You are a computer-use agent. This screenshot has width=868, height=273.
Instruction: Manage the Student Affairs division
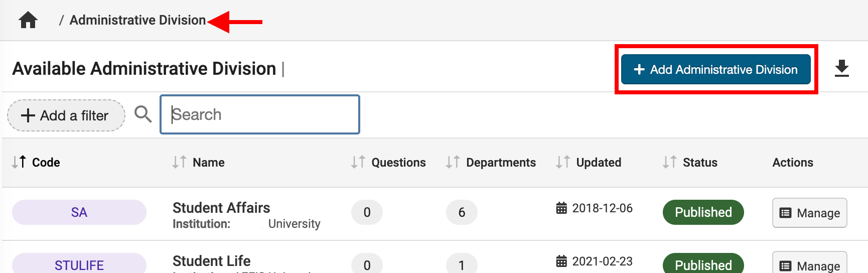[x=809, y=213]
